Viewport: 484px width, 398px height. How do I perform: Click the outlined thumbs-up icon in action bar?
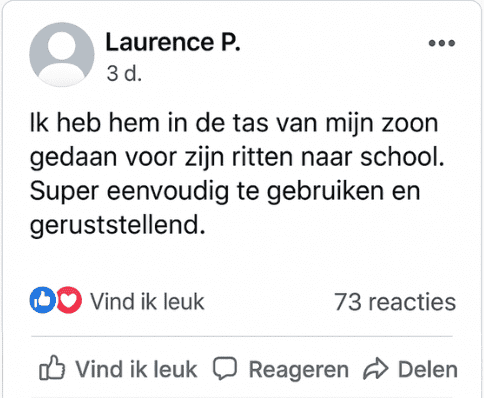coord(52,368)
